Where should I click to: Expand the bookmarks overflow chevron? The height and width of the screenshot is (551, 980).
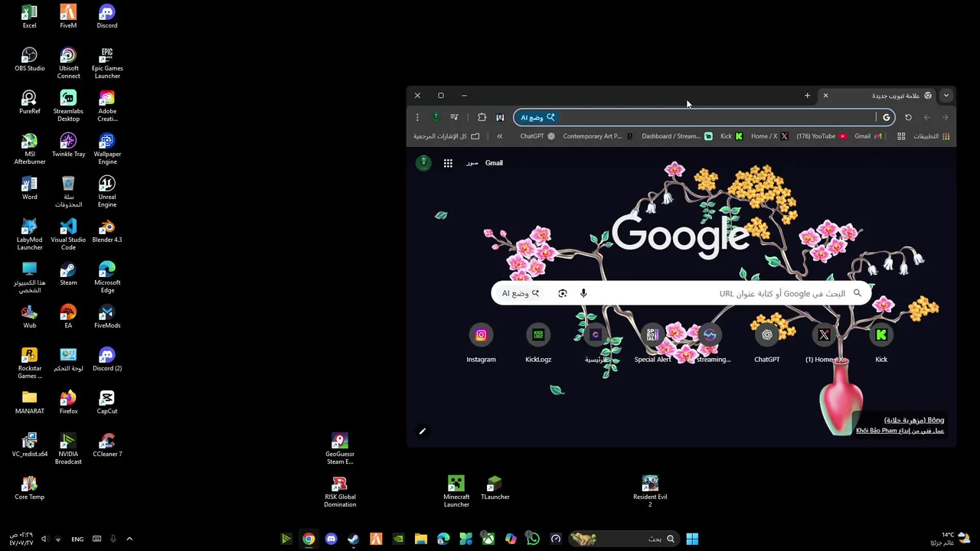click(x=500, y=136)
